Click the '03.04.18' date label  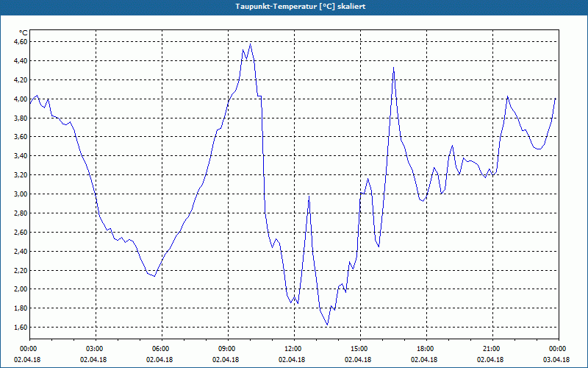(x=556, y=360)
